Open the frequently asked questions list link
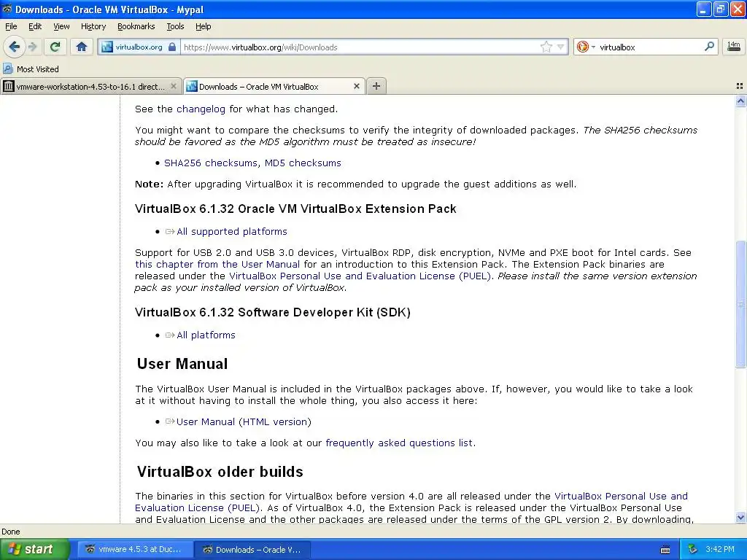Screen dimensions: 747x560 (x=399, y=443)
